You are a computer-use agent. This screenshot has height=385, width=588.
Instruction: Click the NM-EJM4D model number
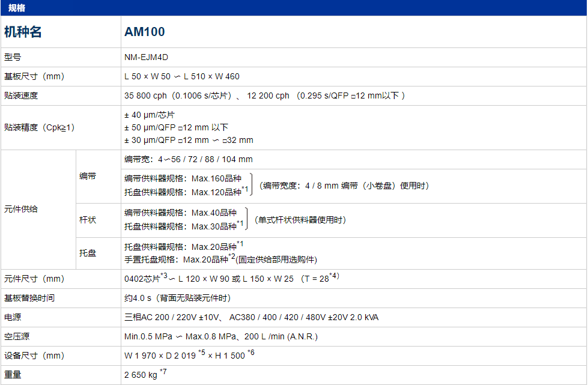pyautogui.click(x=146, y=57)
